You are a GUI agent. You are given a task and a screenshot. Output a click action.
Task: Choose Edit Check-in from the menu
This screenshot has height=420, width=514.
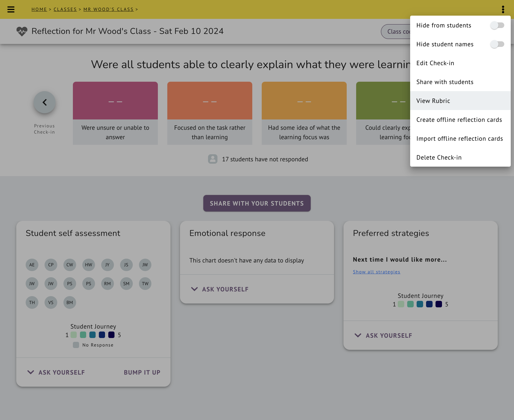pos(460,63)
